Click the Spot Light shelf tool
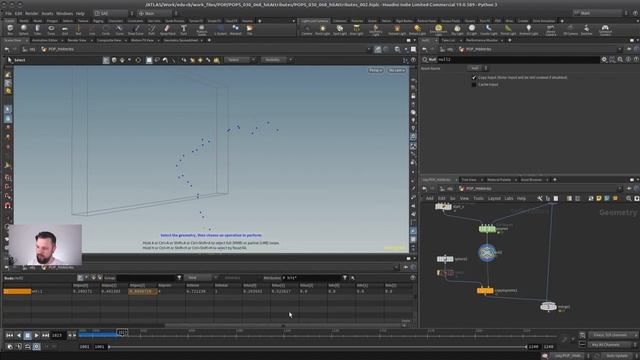 pyautogui.click(x=340, y=29)
